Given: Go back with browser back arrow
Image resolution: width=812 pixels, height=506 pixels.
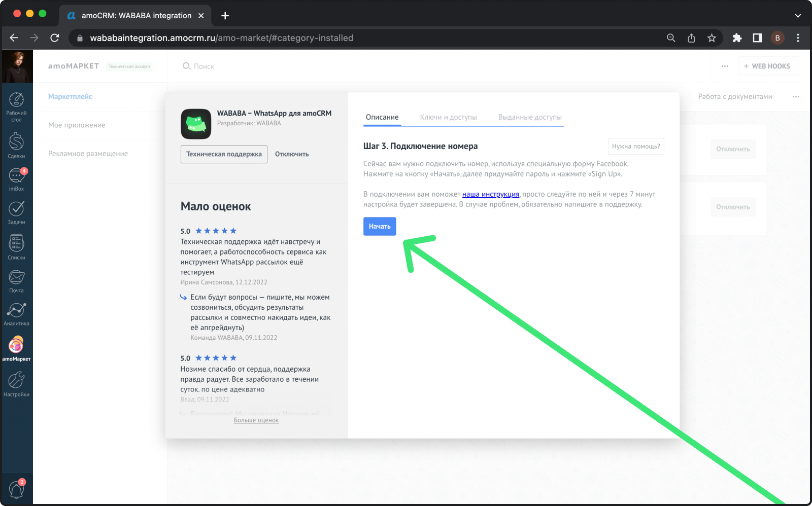Looking at the screenshot, I should tap(14, 38).
